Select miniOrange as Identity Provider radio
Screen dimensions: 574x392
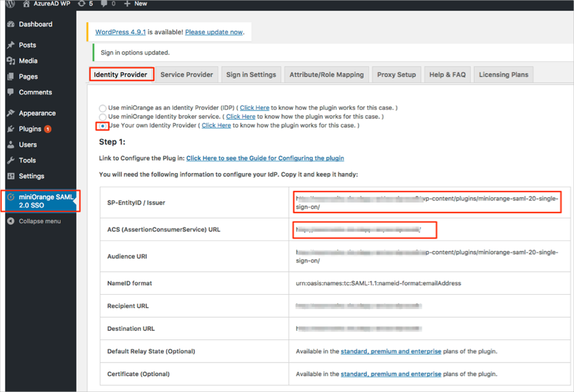(x=103, y=108)
